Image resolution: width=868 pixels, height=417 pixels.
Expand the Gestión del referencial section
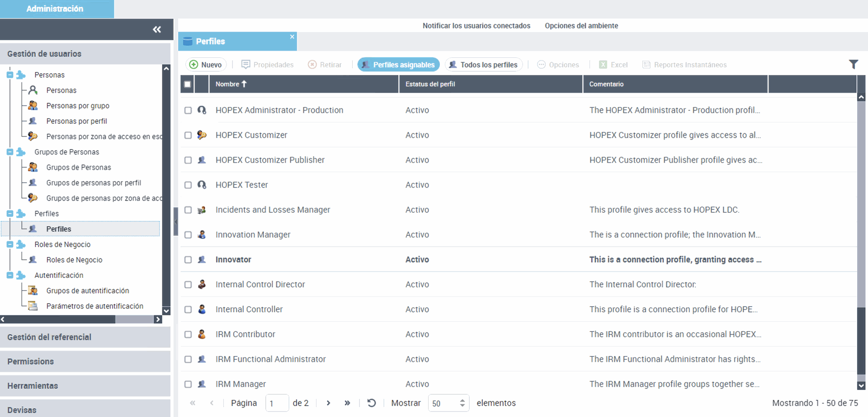tap(85, 337)
